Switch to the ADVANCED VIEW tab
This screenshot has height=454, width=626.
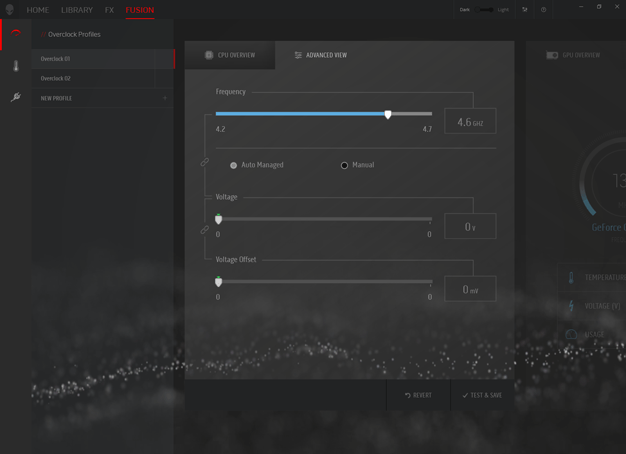(321, 55)
